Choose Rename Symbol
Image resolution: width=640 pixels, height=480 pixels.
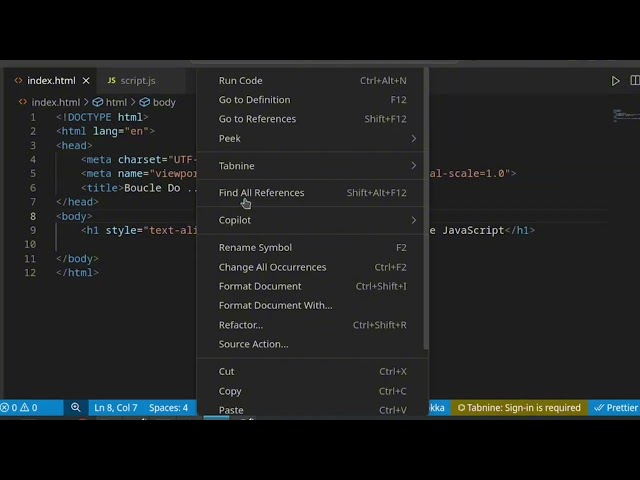pos(312,247)
